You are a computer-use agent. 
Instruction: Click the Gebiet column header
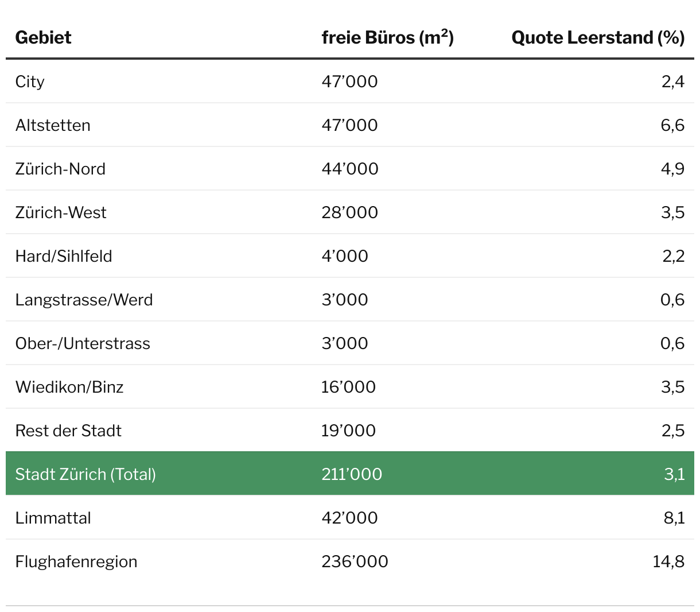43,38
